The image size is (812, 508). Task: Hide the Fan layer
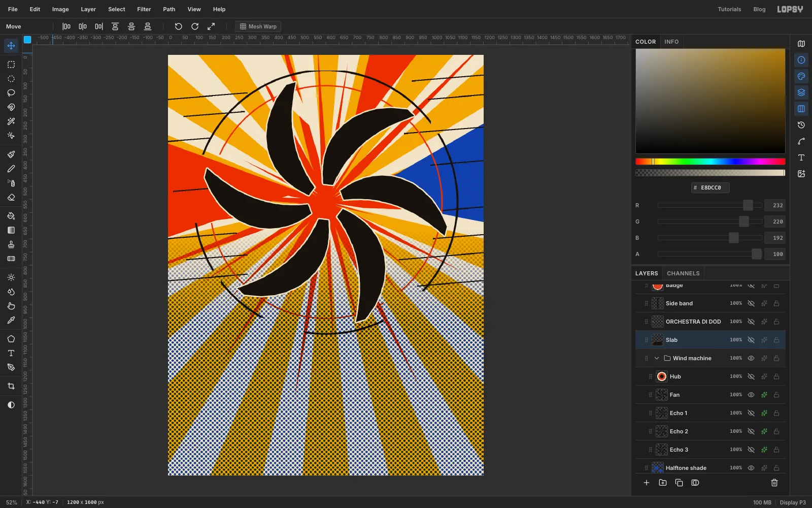tap(751, 395)
